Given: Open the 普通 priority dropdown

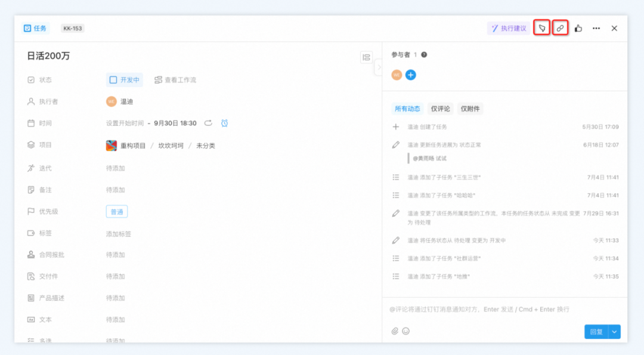Looking at the screenshot, I should pos(117,212).
